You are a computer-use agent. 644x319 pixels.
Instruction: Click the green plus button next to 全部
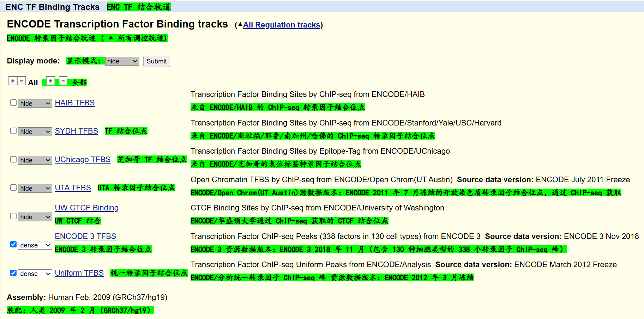coord(50,81)
